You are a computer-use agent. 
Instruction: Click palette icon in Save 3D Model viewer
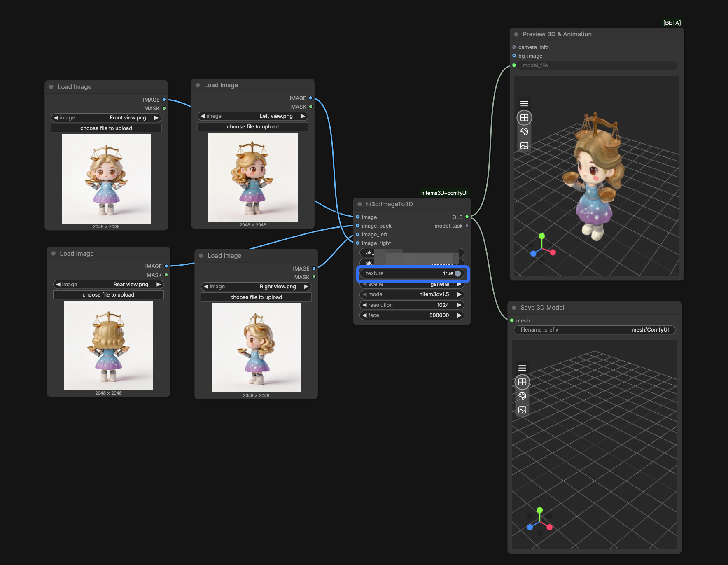522,396
